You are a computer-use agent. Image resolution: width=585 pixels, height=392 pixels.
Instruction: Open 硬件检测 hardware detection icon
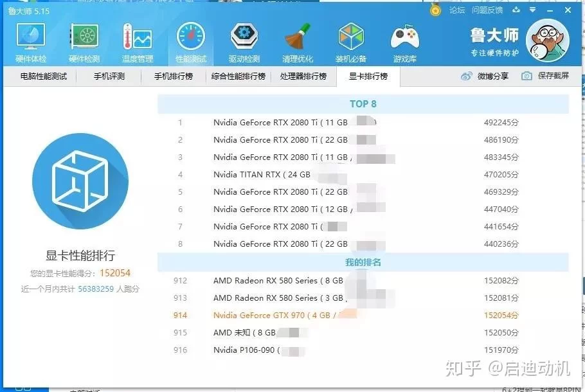(x=84, y=42)
